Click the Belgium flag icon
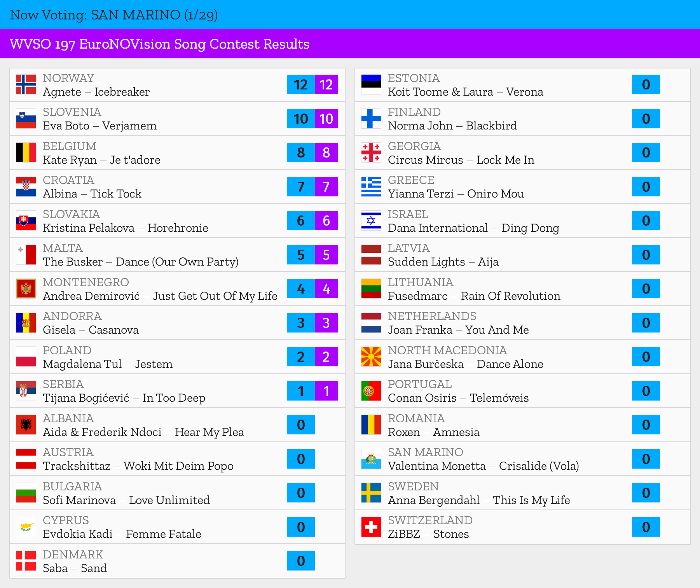700x588 pixels. click(x=26, y=152)
